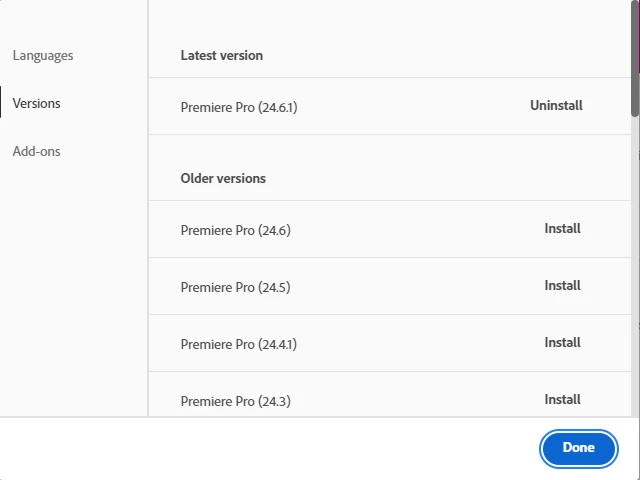Uninstall Premiere Pro 24.6.1
The width and height of the screenshot is (640, 480).
[556, 105]
